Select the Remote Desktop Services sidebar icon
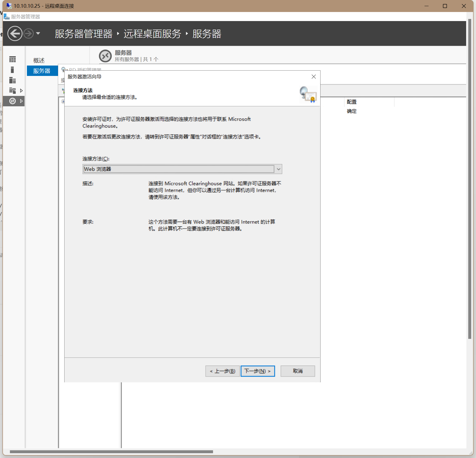Image resolution: width=476 pixels, height=458 pixels. pos(13,101)
